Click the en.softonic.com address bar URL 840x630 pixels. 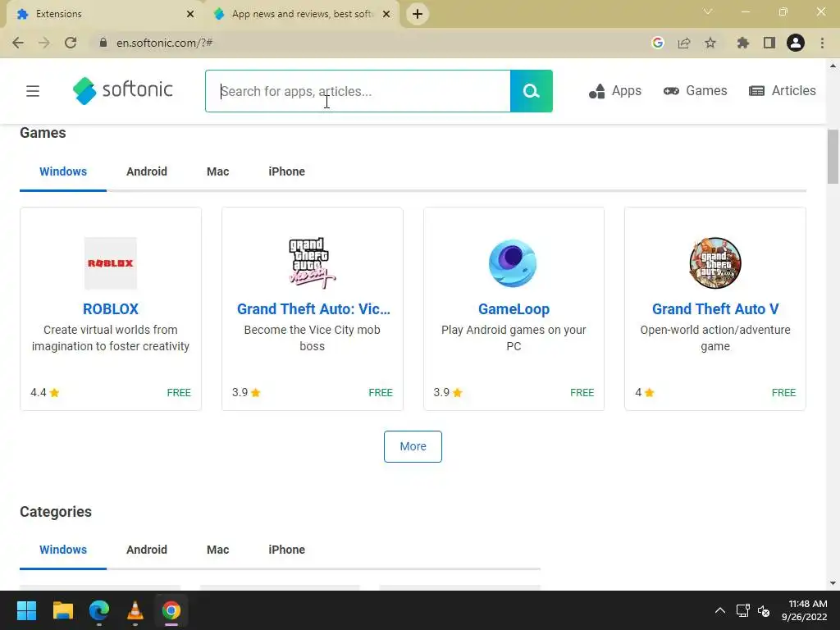164,43
